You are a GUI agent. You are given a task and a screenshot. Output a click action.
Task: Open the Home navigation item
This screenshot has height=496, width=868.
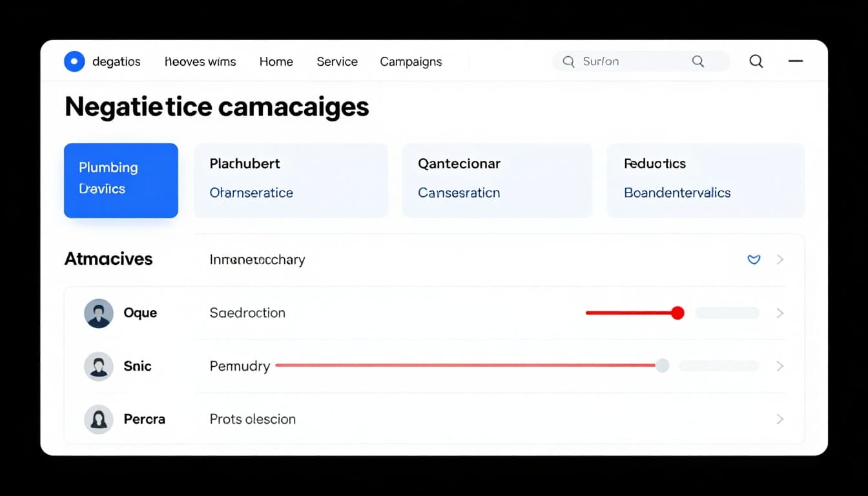(276, 61)
